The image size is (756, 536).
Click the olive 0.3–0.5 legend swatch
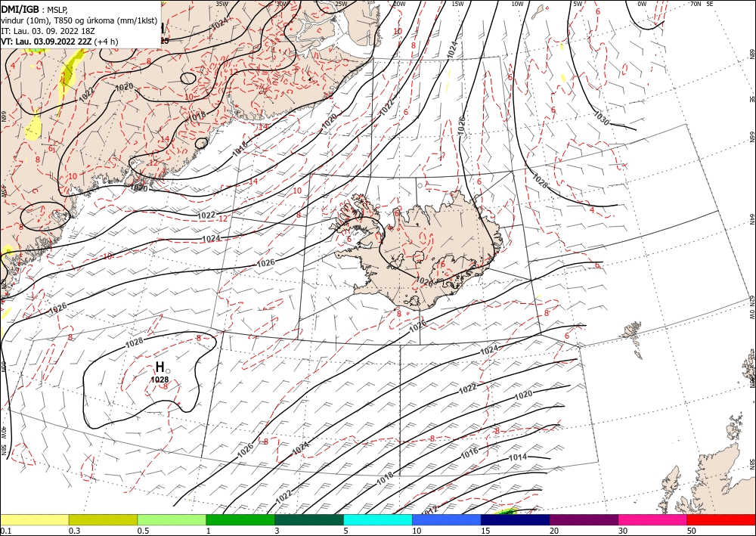pos(103,519)
